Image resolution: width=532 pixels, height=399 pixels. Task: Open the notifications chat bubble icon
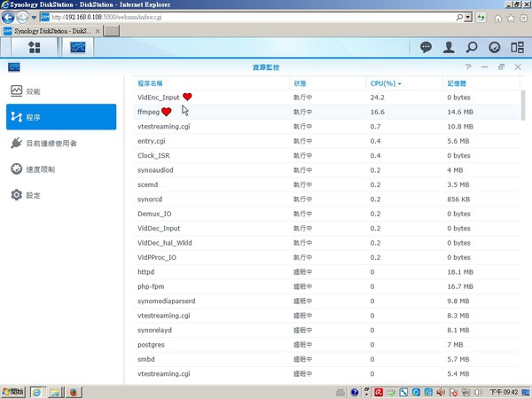[x=426, y=47]
